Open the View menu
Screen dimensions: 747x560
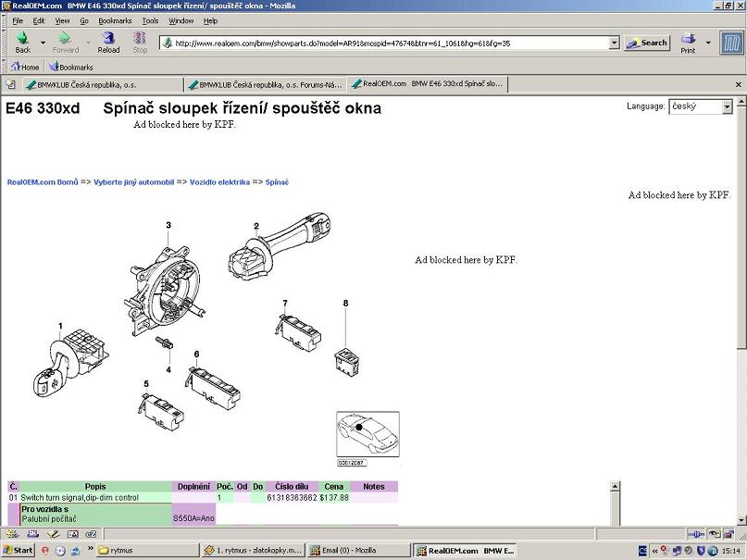pos(62,21)
